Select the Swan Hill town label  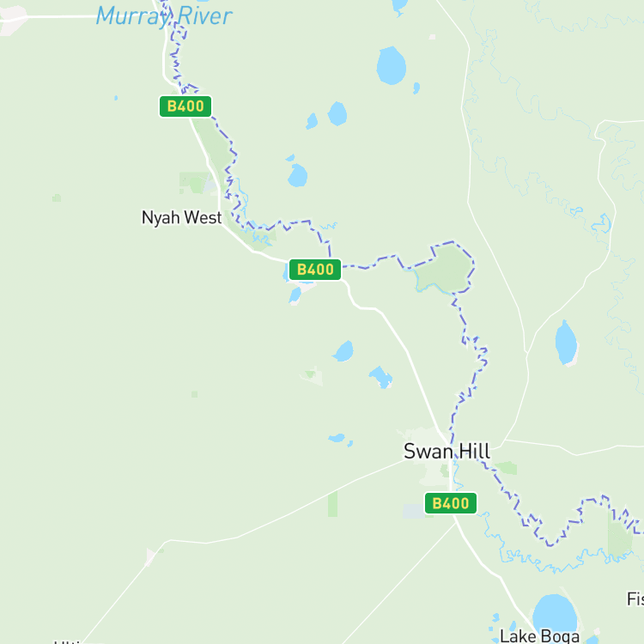pyautogui.click(x=447, y=452)
